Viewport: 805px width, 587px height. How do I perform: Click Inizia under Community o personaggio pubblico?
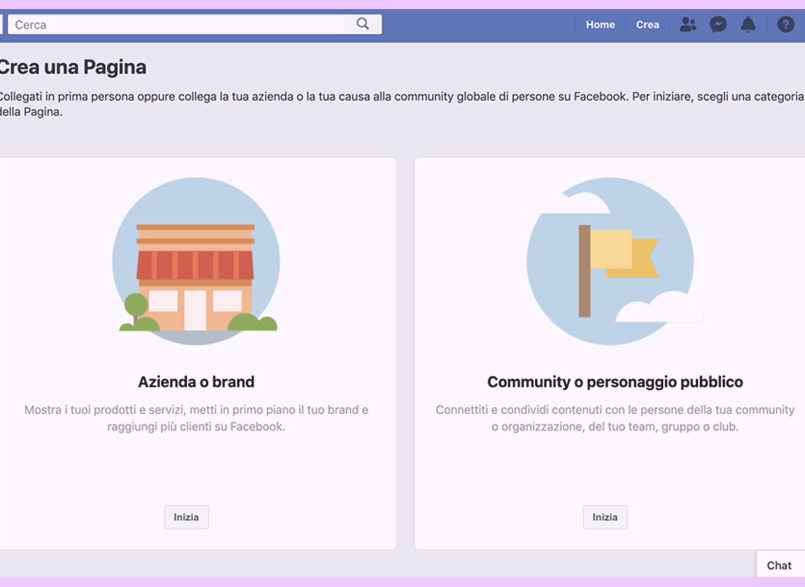tap(605, 517)
